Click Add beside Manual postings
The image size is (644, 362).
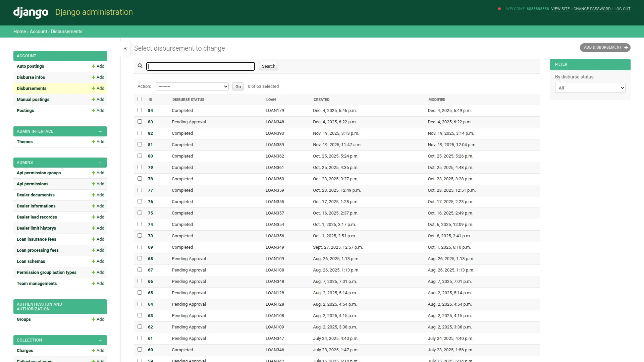[x=98, y=100]
